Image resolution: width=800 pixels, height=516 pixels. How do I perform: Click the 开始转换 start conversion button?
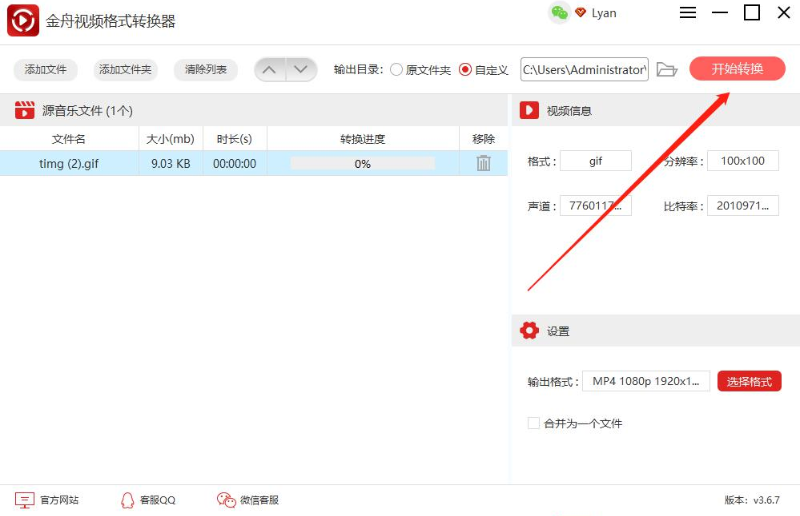pyautogui.click(x=737, y=69)
